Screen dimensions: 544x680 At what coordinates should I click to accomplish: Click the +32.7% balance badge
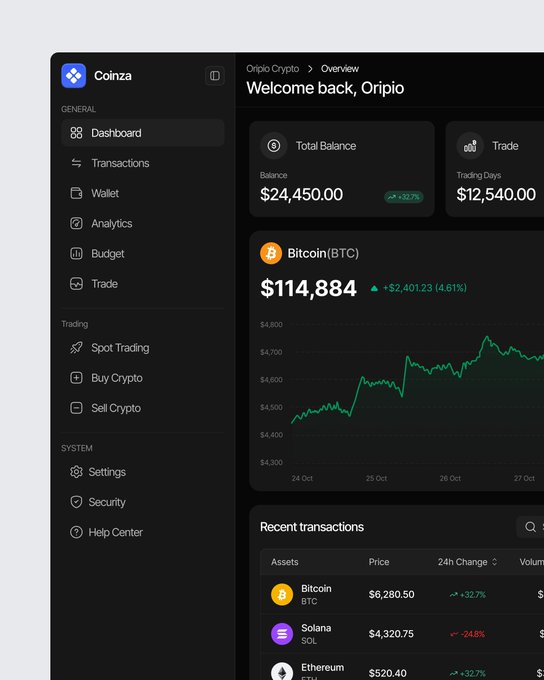tap(404, 197)
